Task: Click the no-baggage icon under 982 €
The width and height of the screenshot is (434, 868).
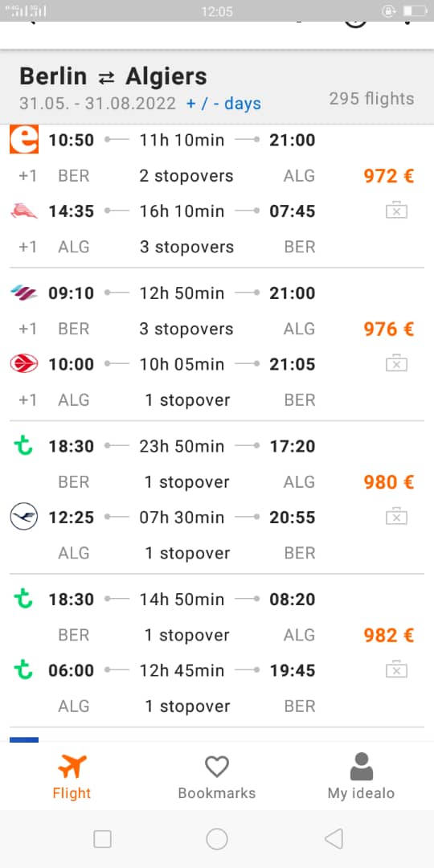Action: pos(396,670)
